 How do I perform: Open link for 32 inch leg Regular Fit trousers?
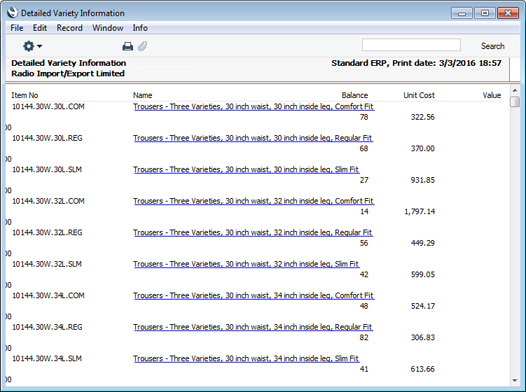[x=253, y=233]
